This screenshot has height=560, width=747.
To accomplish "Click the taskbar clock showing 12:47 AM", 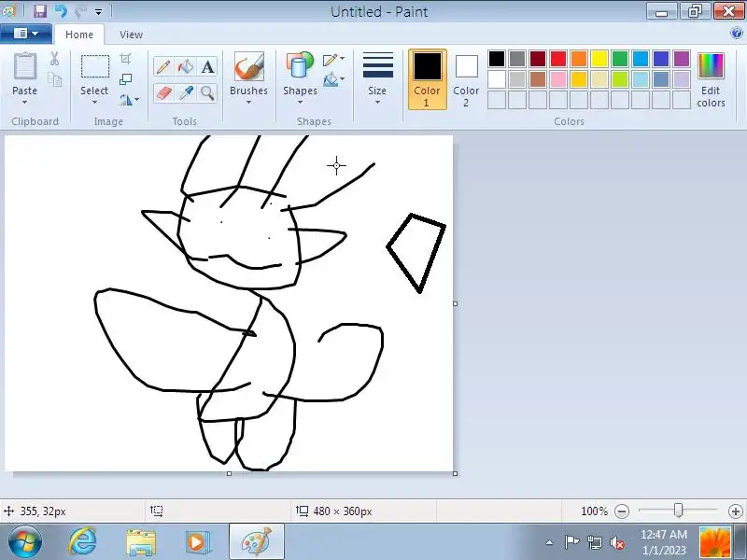I will (x=664, y=542).
